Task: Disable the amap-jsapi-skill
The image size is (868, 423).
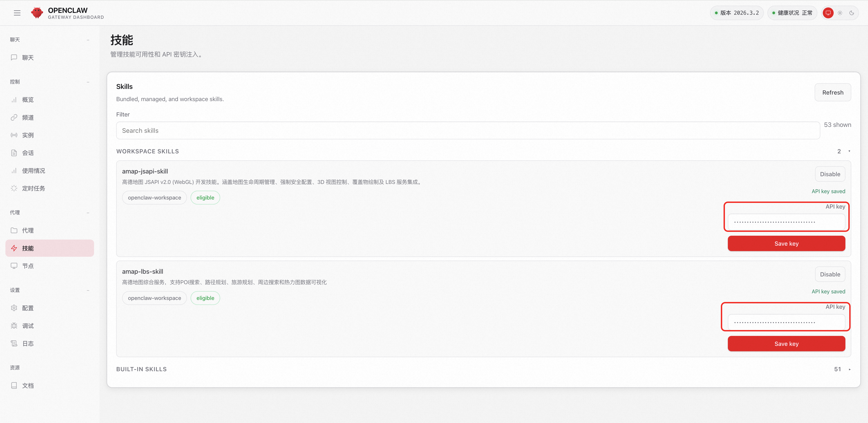Action: 830,174
